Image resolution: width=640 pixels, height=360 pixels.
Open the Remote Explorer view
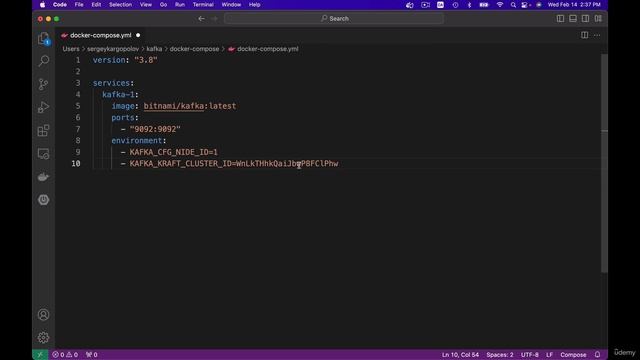(44, 154)
